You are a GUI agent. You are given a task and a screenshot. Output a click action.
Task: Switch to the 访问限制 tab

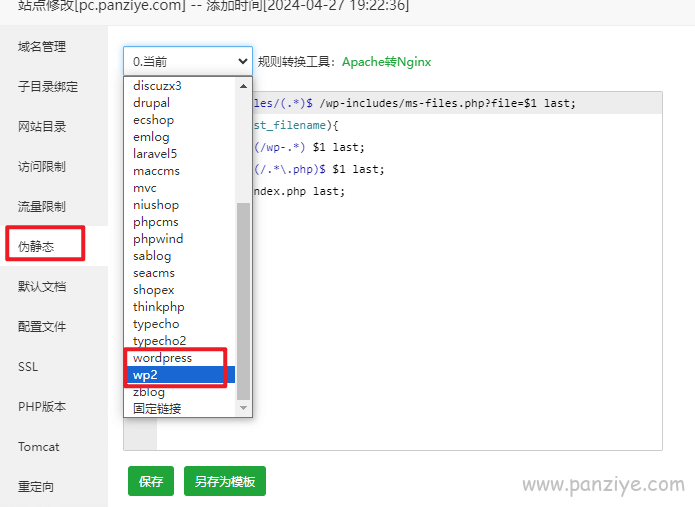click(x=54, y=167)
